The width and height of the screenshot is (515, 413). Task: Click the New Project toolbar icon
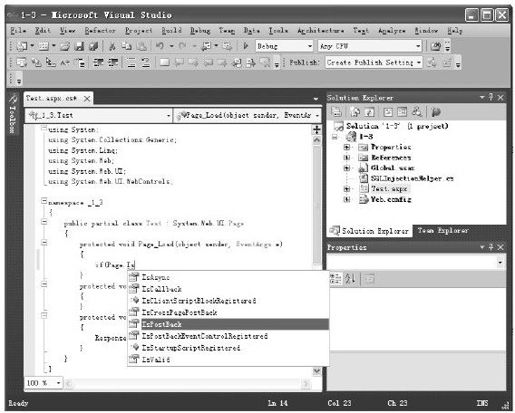pyautogui.click(x=22, y=46)
